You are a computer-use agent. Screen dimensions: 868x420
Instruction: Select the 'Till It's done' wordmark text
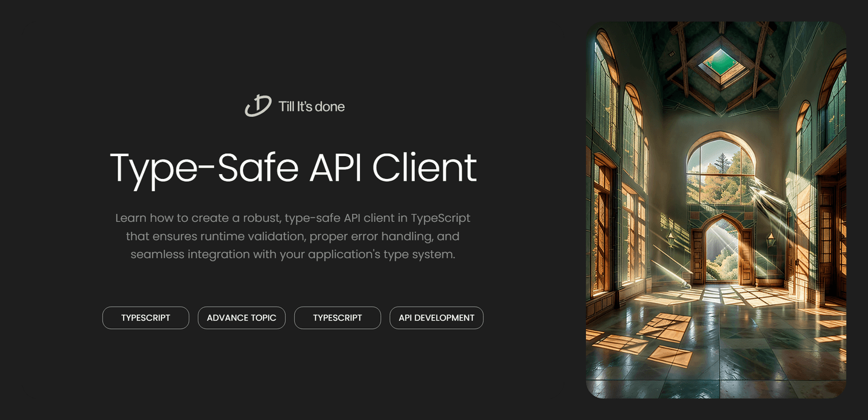point(310,107)
